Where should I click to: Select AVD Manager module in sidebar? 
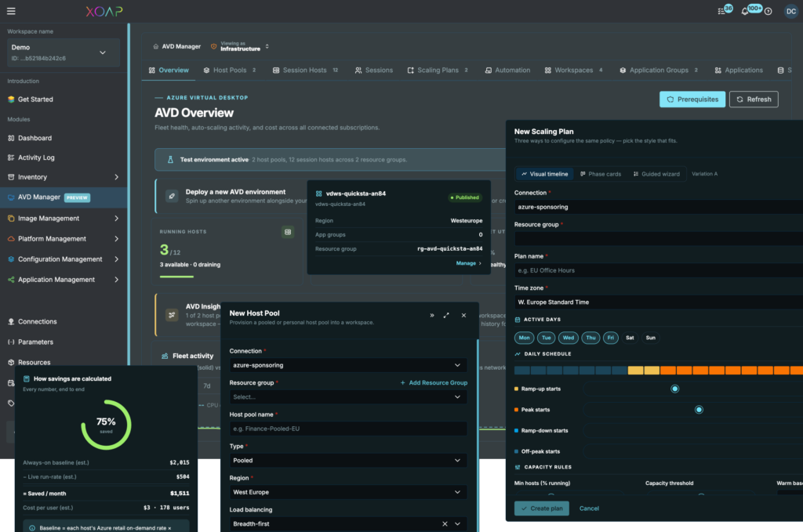[64, 197]
